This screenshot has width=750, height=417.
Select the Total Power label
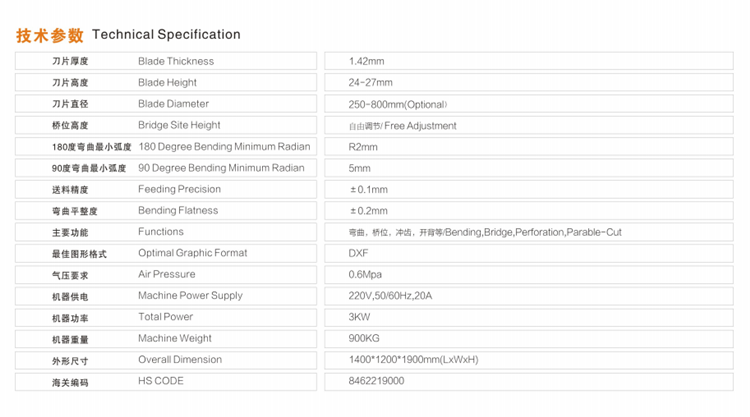tap(165, 317)
